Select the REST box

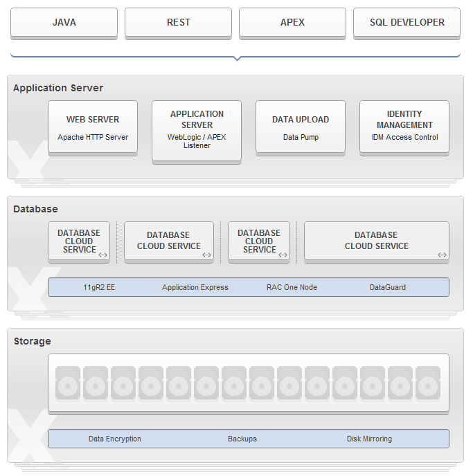click(178, 23)
